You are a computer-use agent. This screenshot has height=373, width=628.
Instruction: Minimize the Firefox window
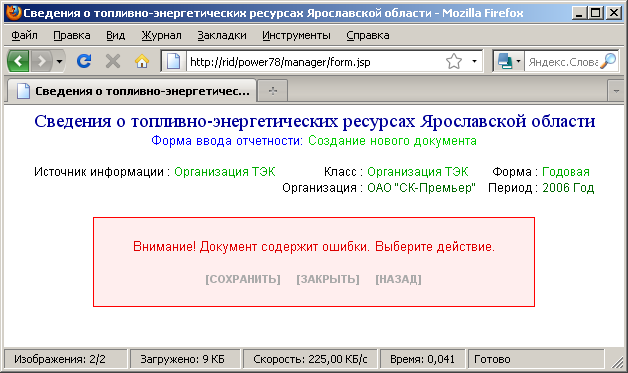click(x=579, y=13)
